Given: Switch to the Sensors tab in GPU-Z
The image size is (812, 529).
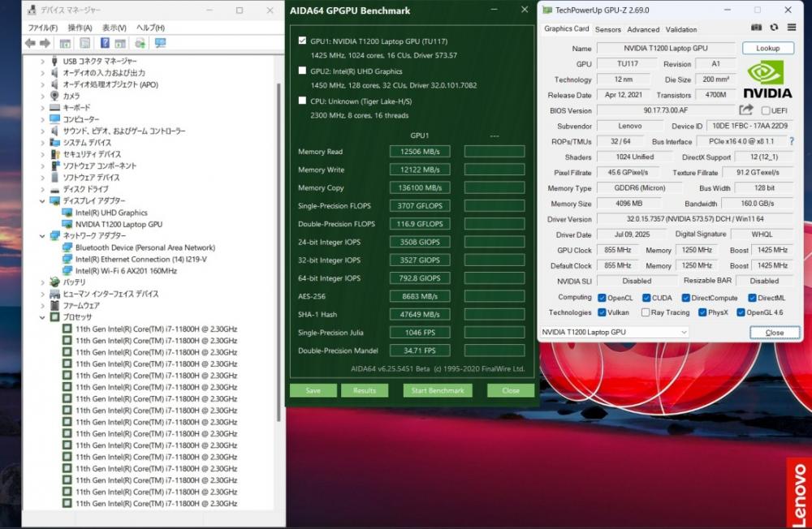Looking at the screenshot, I should [607, 29].
